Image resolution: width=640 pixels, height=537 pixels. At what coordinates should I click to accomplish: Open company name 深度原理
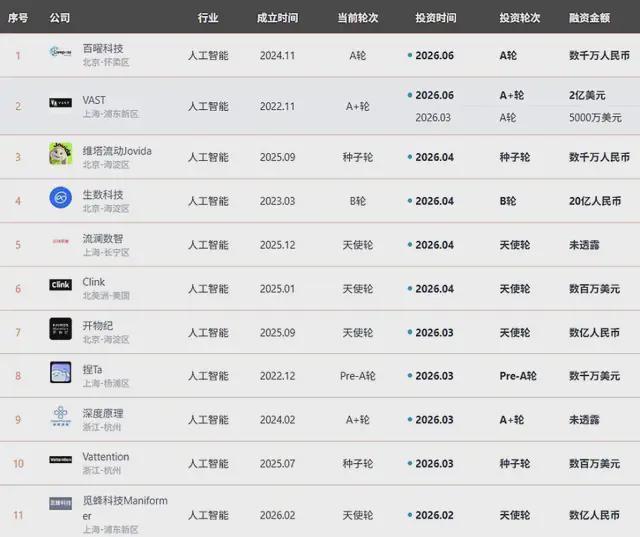(x=103, y=413)
